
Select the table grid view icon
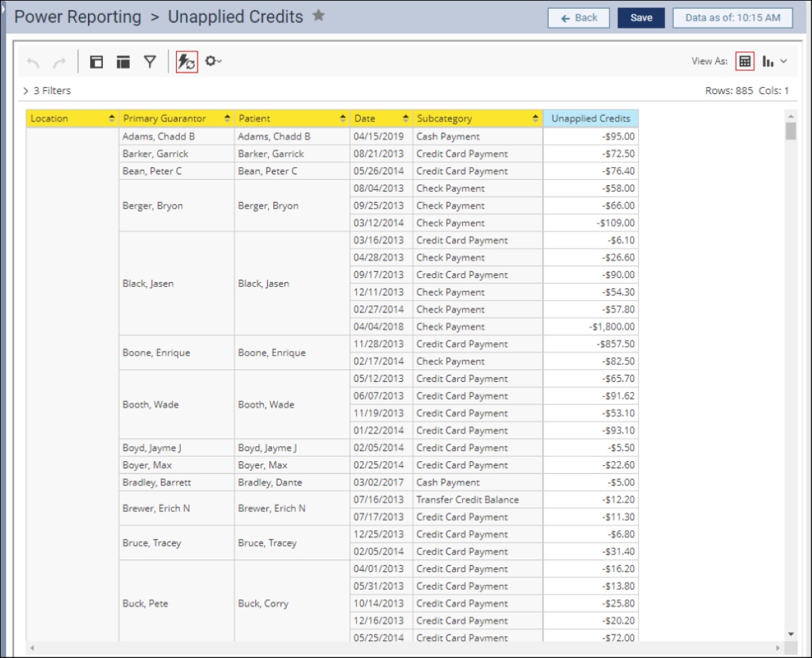(744, 61)
